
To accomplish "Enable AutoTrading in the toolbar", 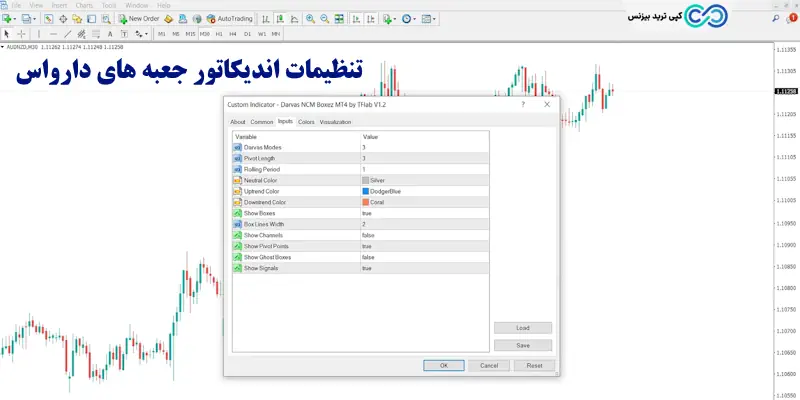I will tap(230, 19).
